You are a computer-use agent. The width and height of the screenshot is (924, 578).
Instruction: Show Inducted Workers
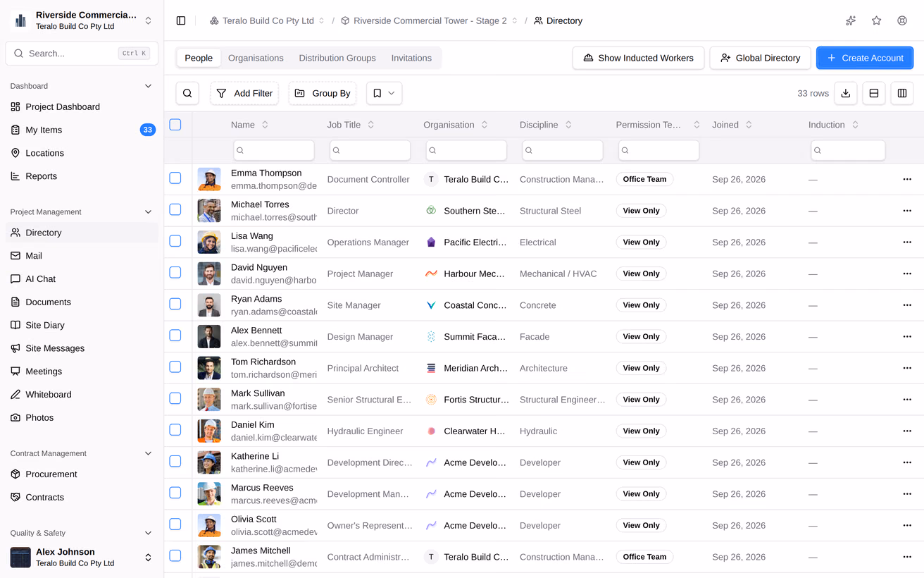638,58
